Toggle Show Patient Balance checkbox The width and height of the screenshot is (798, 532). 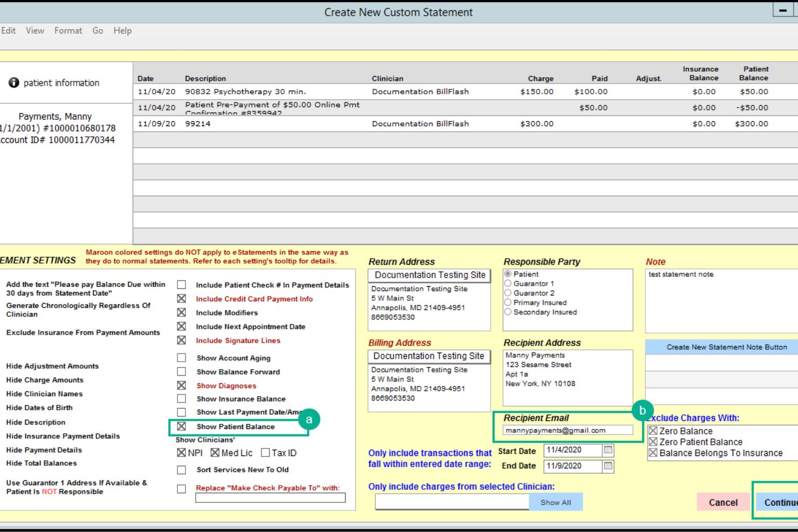[x=182, y=426]
